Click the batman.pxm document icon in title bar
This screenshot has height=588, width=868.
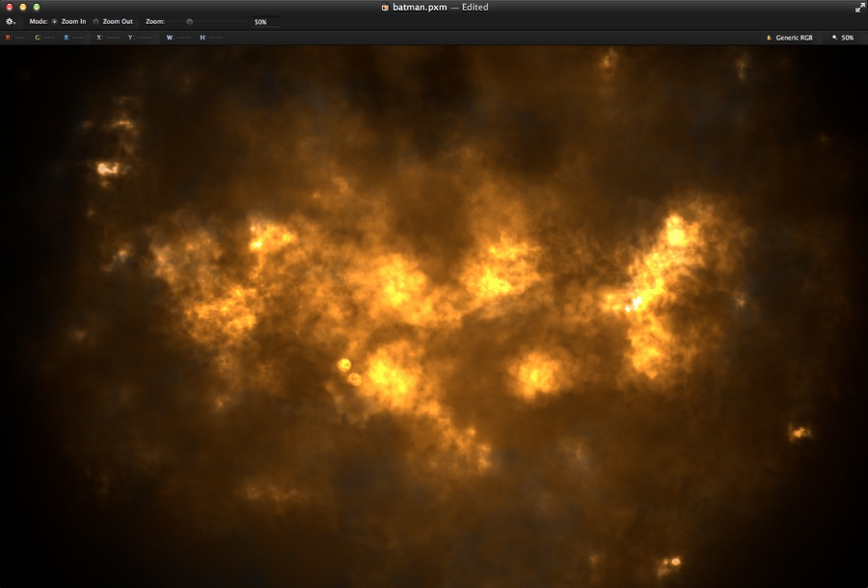coord(385,7)
